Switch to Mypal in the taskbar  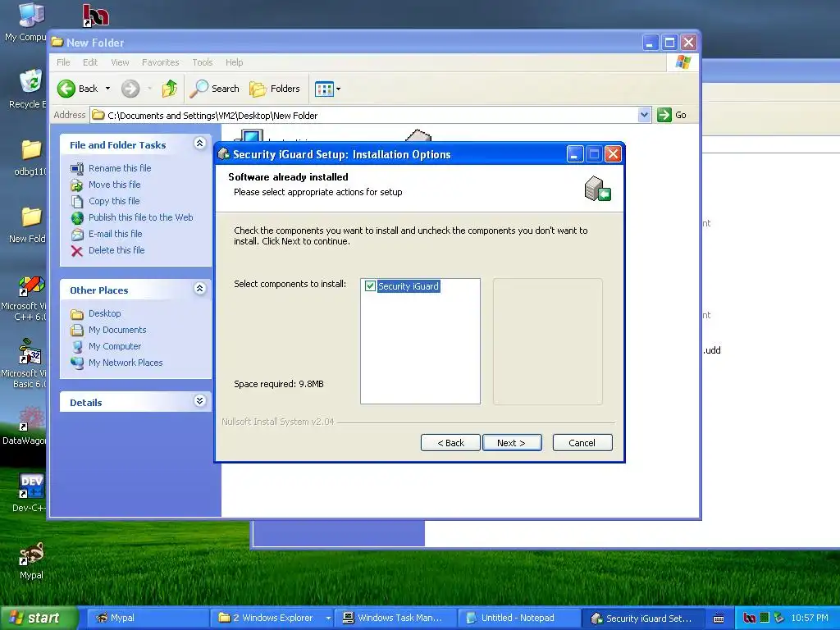147,619
